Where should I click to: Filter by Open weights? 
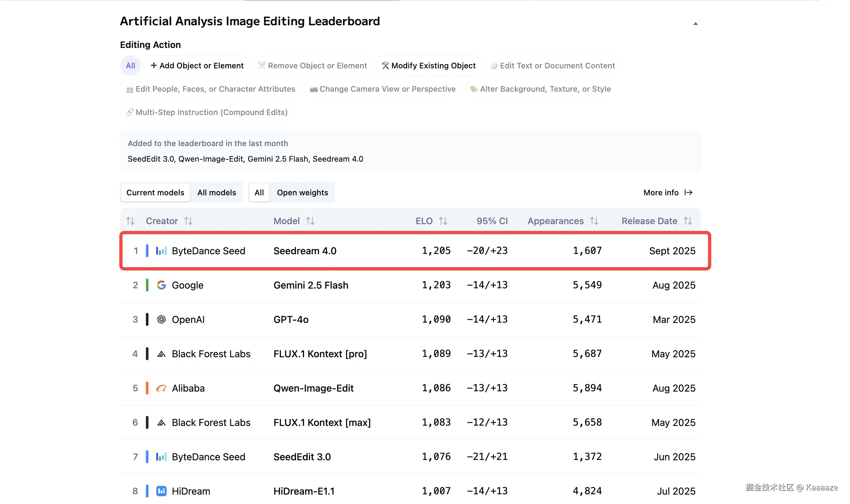point(302,193)
